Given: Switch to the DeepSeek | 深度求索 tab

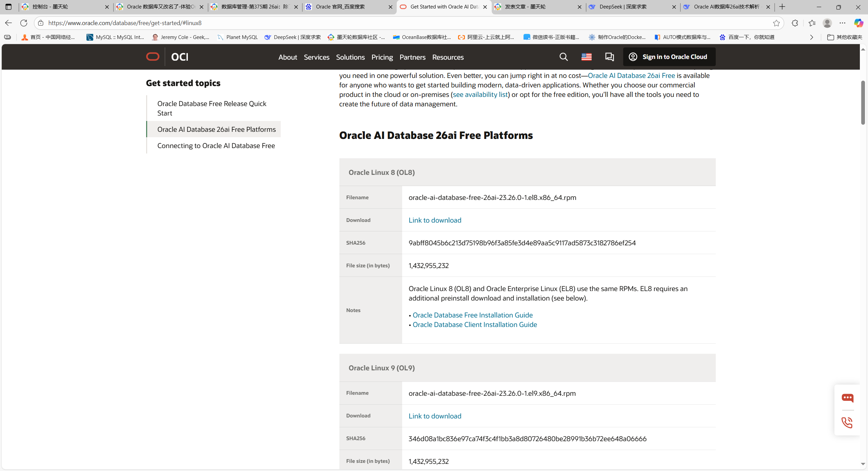Looking at the screenshot, I should tap(623, 7).
